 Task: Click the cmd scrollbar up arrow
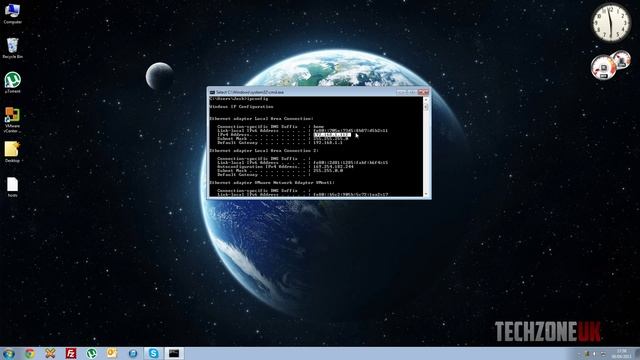click(426, 100)
